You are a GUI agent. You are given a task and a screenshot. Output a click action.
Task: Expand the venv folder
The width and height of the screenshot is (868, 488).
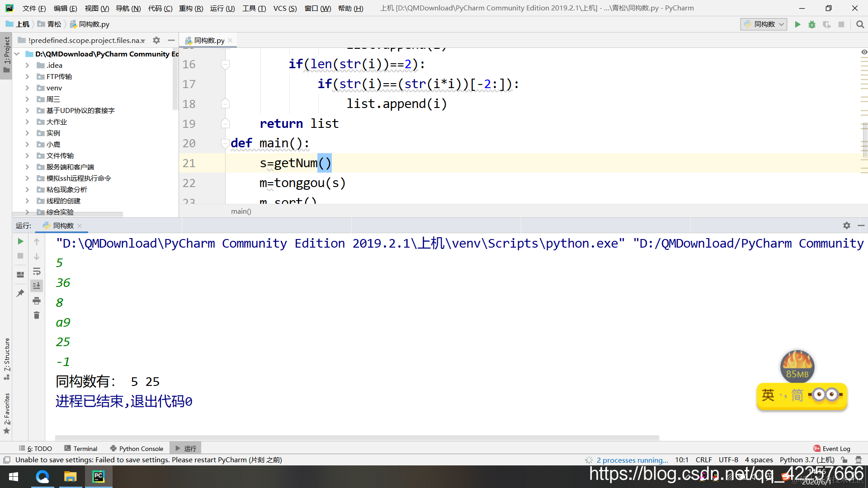(27, 88)
